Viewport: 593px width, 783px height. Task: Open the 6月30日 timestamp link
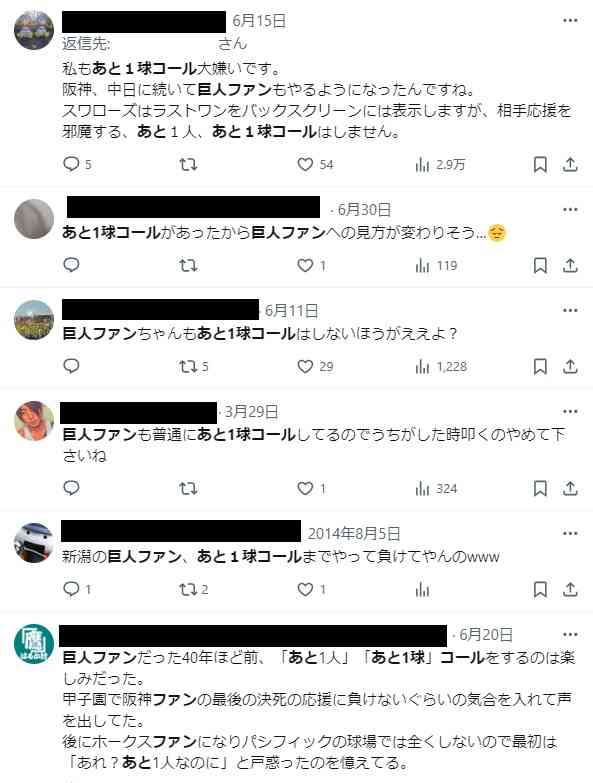pyautogui.click(x=364, y=210)
